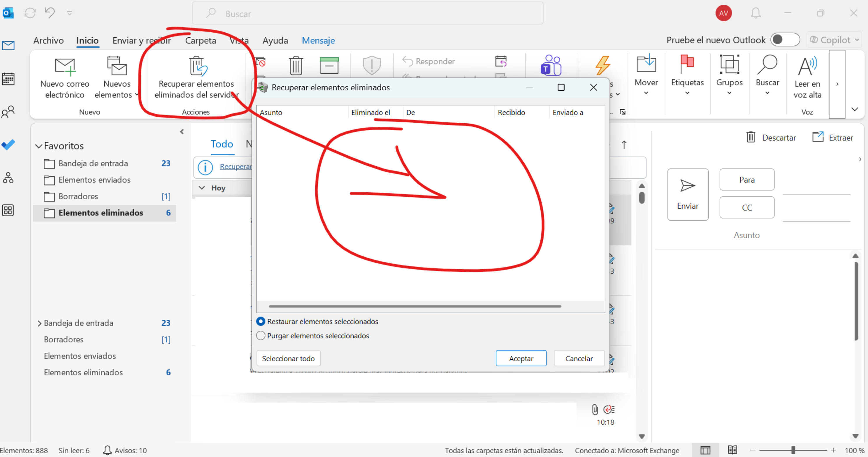The height and width of the screenshot is (457, 868).
Task: Open the Mensaje ribbon tab
Action: pyautogui.click(x=318, y=41)
